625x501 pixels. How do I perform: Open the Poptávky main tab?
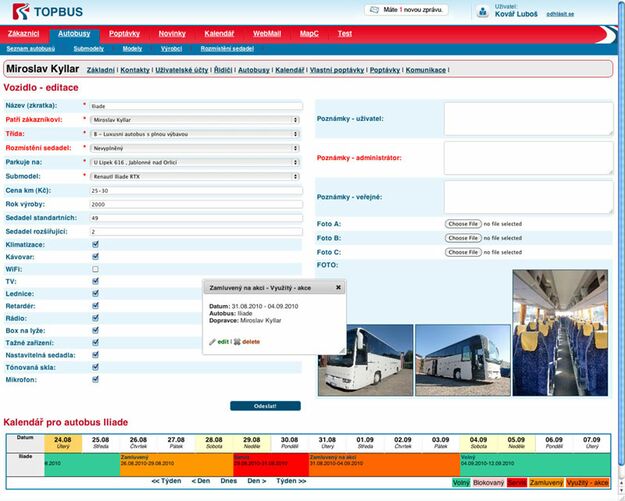point(124,34)
